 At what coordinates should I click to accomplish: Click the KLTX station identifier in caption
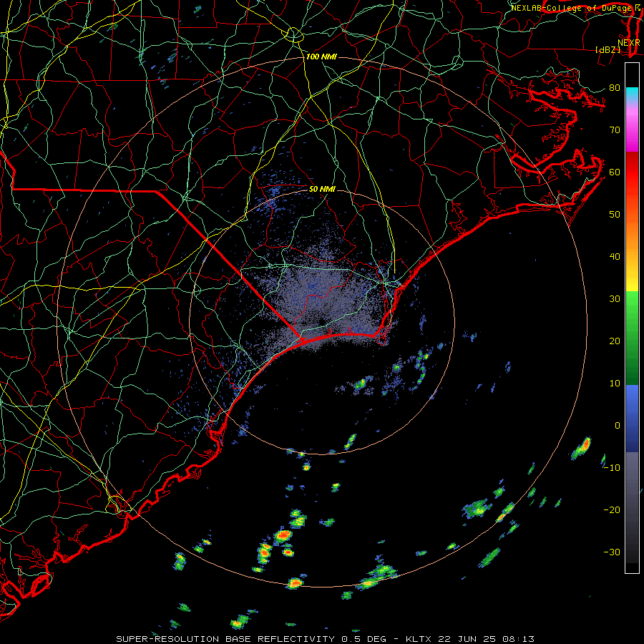420,639
